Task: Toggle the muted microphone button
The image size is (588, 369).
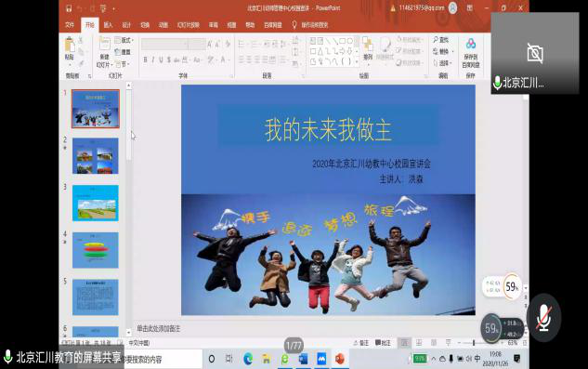Action: point(543,318)
